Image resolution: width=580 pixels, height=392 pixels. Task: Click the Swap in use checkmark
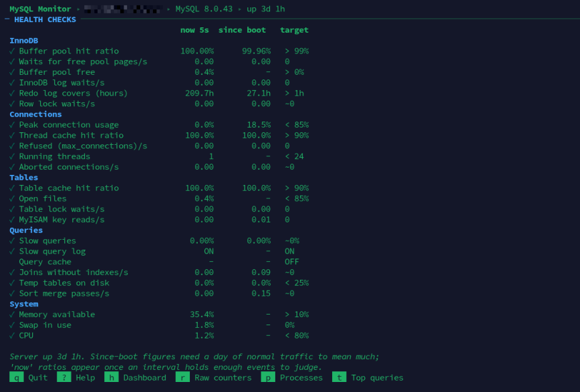12,325
